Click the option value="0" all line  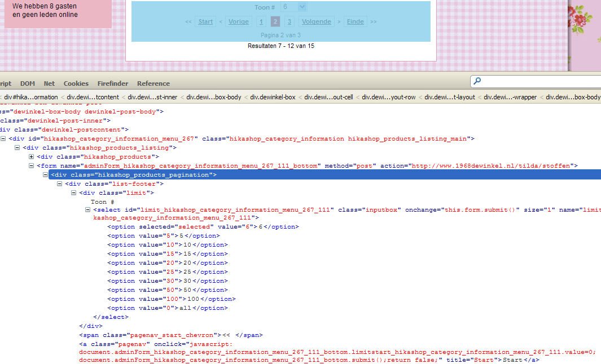(168, 308)
